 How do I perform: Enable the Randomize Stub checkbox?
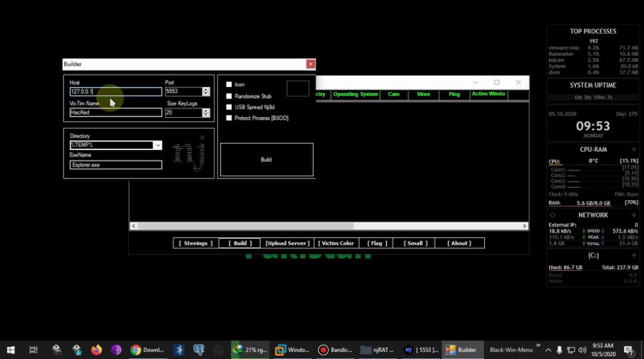(x=229, y=96)
